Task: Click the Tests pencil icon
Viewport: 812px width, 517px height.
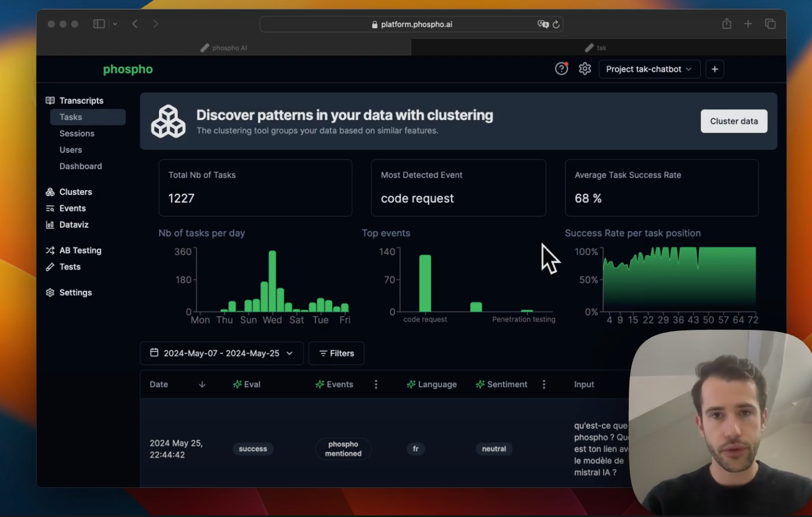Action: coord(50,267)
